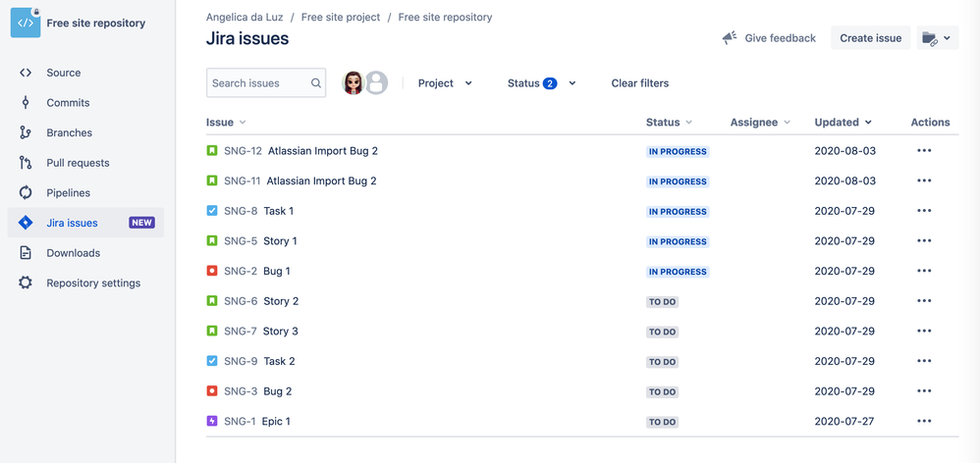Click the Repository settings gear icon
The height and width of the screenshot is (463, 980).
25,283
